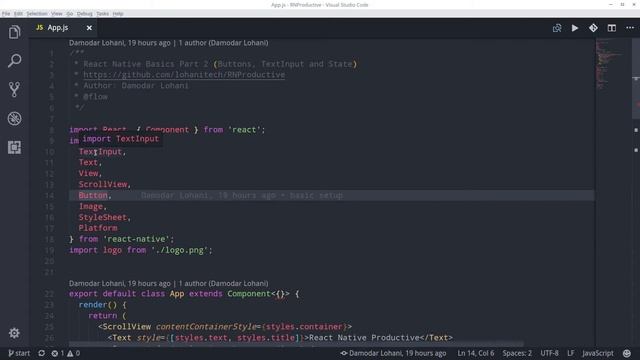640x360 pixels.
Task: Change the end of line sequence via 'LF'
Action: click(571, 353)
